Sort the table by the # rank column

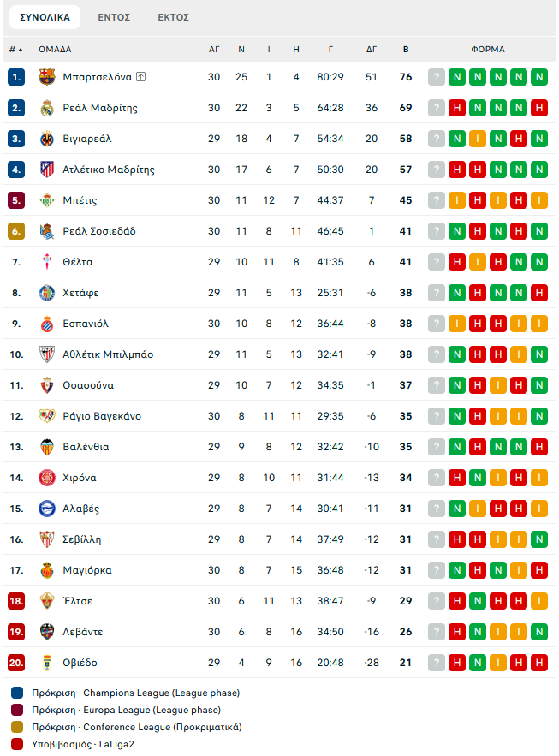[x=16, y=49]
